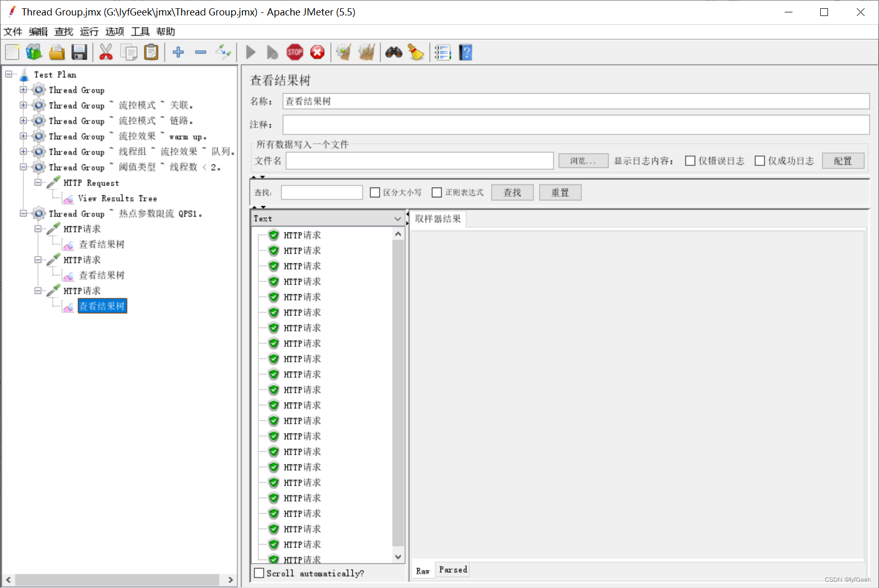Click the Help question mark icon
Image resolution: width=879 pixels, height=588 pixels.
click(x=465, y=52)
